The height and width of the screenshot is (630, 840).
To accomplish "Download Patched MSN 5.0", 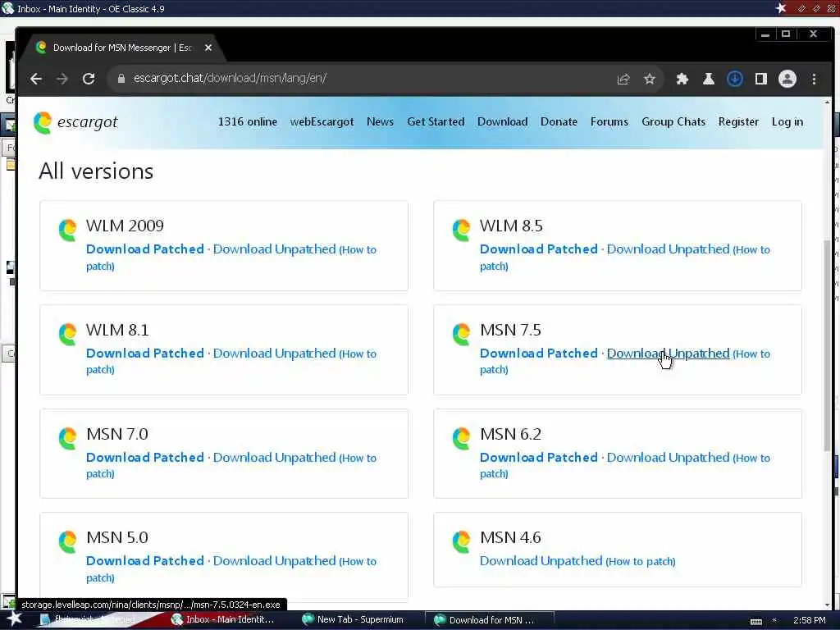I will point(145,561).
